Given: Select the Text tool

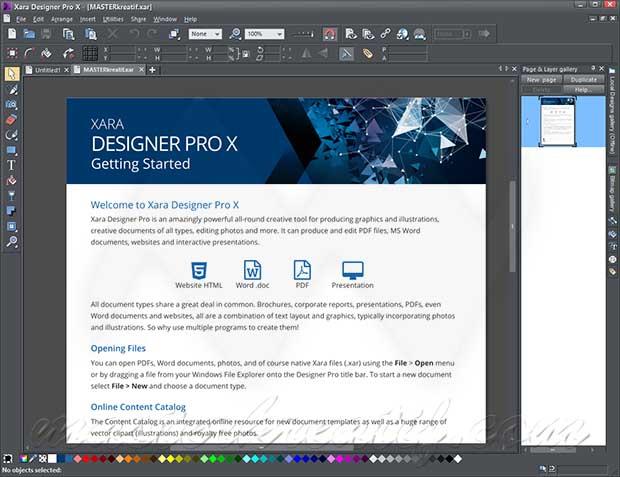Looking at the screenshot, I should coord(11,165).
